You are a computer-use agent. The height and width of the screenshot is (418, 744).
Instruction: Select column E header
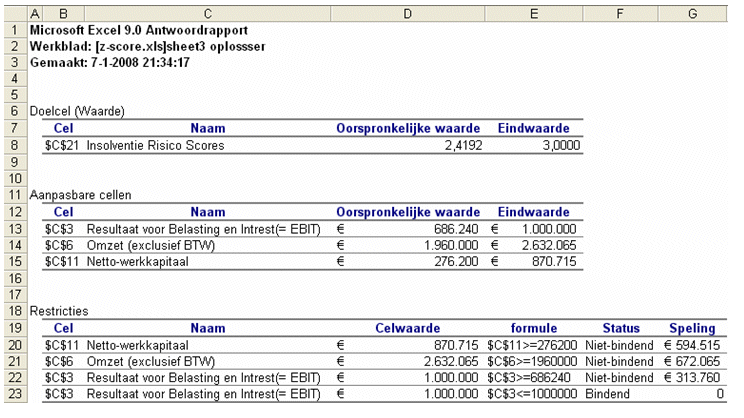(534, 14)
